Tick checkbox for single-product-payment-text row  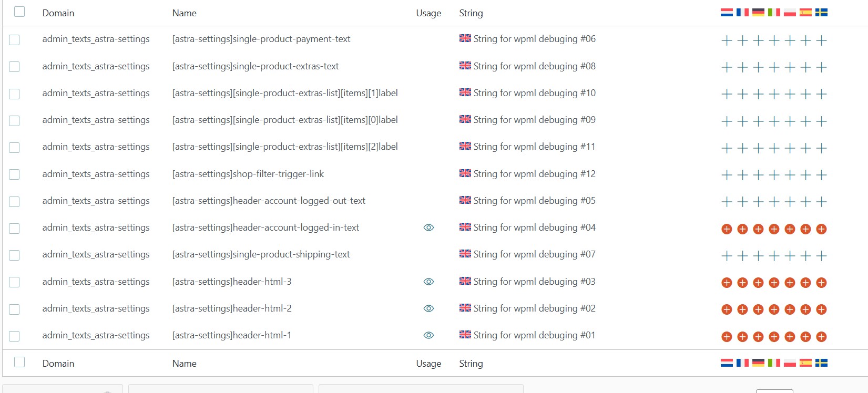pos(14,40)
